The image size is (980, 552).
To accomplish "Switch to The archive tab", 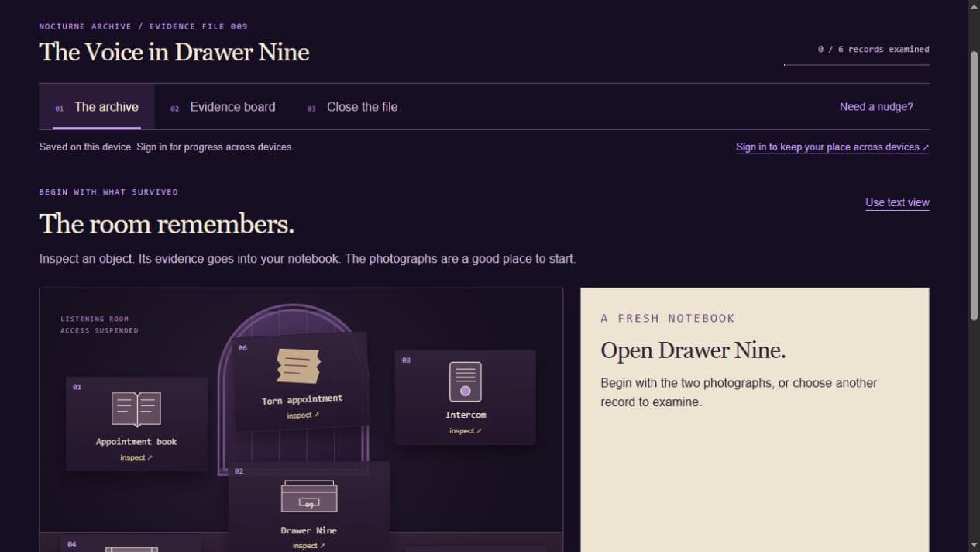I will [97, 107].
